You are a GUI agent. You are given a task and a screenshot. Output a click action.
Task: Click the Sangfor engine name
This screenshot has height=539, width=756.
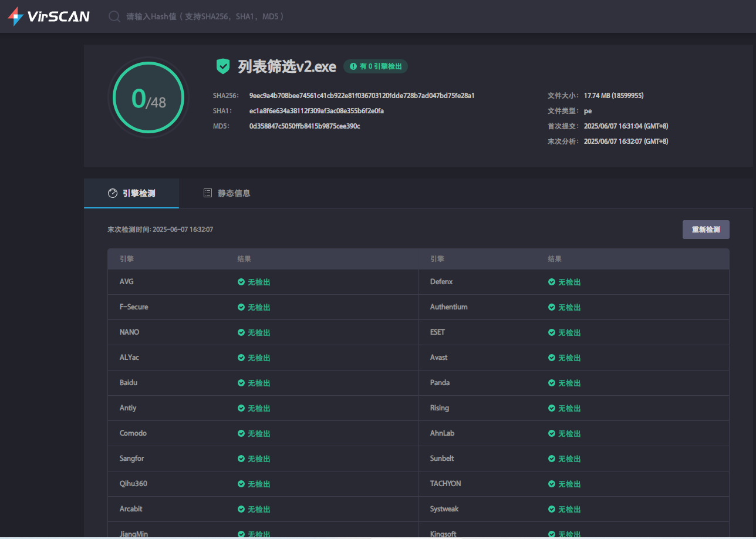point(131,459)
